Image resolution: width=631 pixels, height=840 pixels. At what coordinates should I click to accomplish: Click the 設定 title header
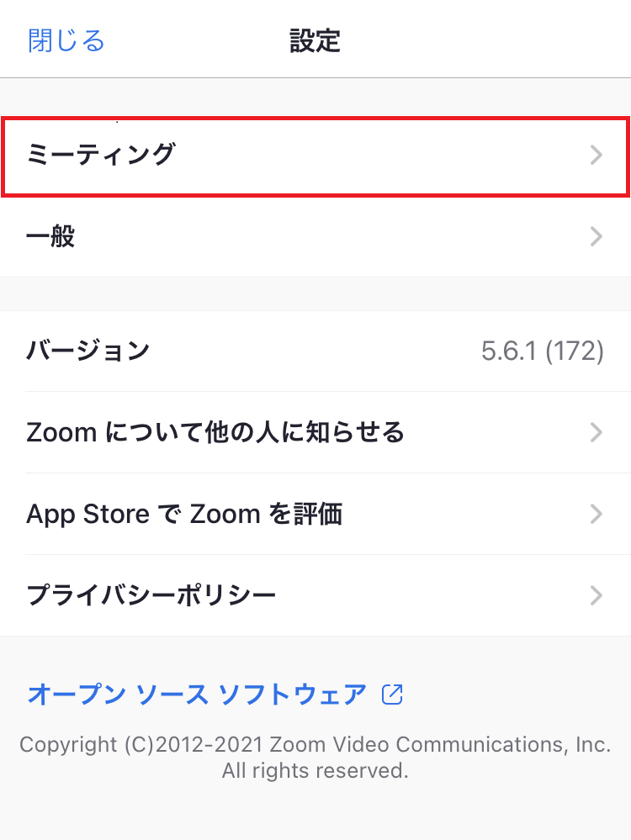tap(315, 40)
